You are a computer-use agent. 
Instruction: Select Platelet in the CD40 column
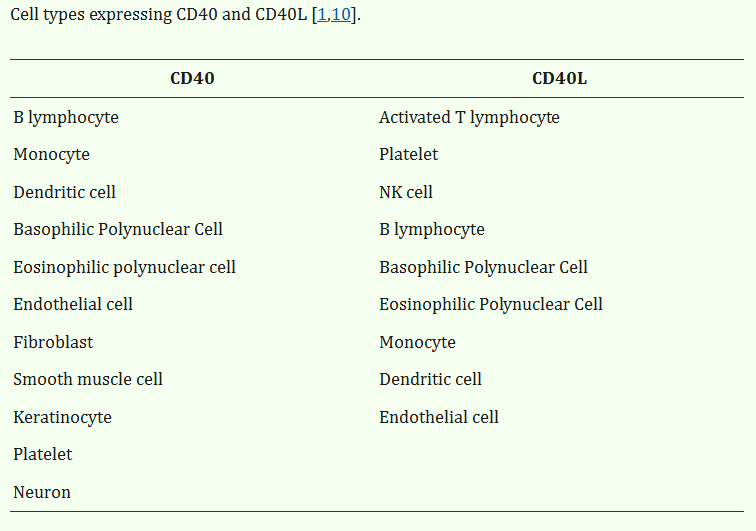tap(43, 454)
